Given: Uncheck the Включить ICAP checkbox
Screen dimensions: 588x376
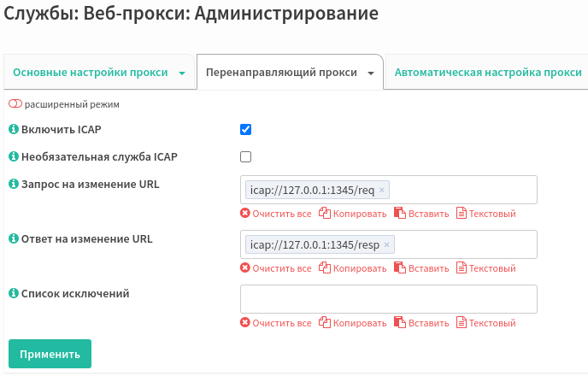Looking at the screenshot, I should click(245, 129).
